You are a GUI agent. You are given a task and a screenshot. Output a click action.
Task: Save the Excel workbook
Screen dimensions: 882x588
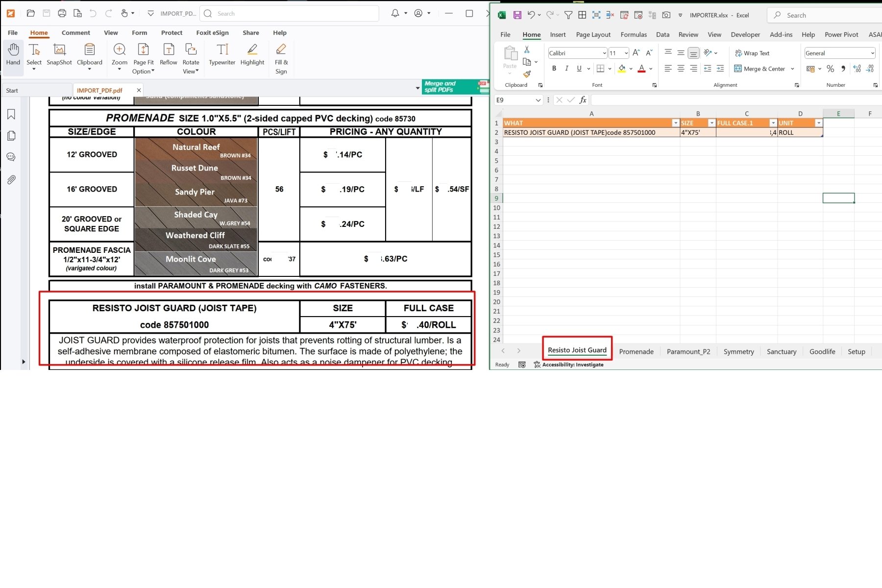[517, 15]
